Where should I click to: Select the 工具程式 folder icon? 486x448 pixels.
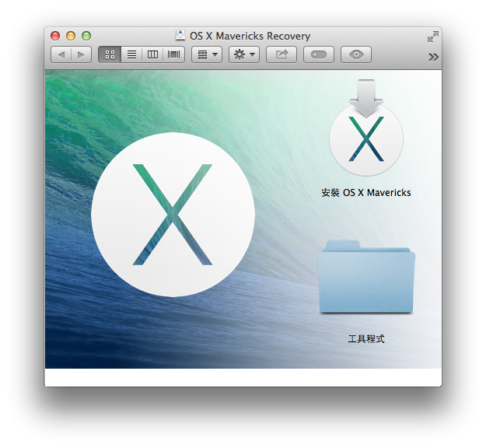coord(366,277)
